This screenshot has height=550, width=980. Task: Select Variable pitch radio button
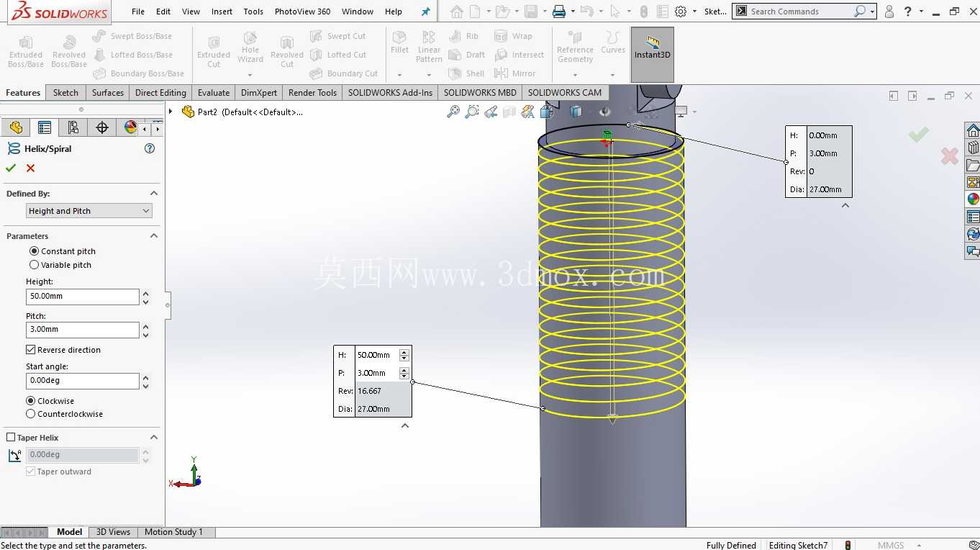pyautogui.click(x=34, y=265)
